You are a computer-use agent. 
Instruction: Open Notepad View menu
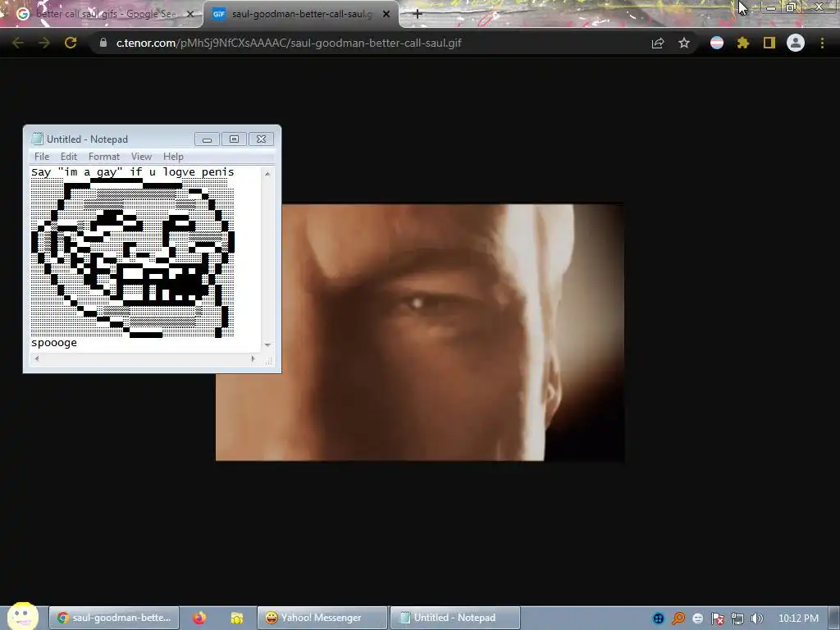point(141,157)
